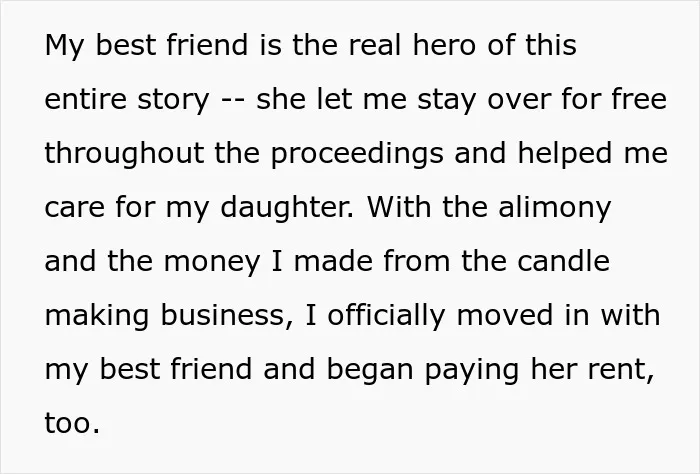Click on the word "began"

[x=370, y=370]
